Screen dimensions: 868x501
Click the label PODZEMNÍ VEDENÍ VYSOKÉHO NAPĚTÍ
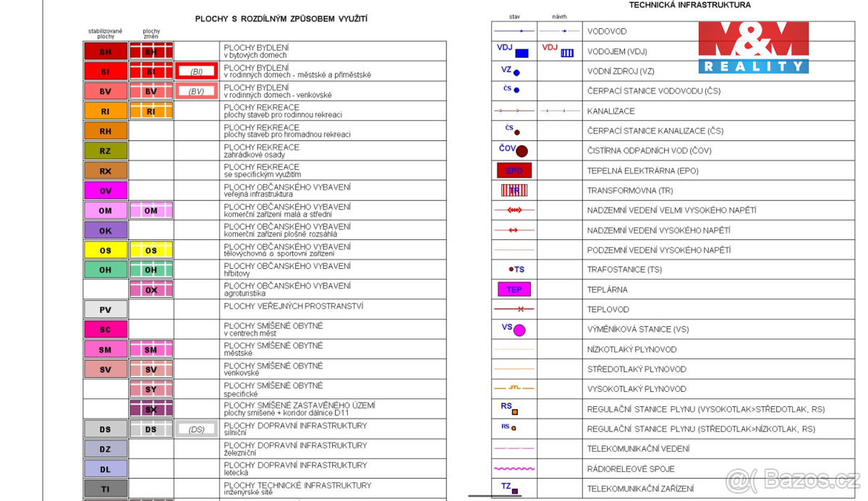pyautogui.click(x=659, y=249)
